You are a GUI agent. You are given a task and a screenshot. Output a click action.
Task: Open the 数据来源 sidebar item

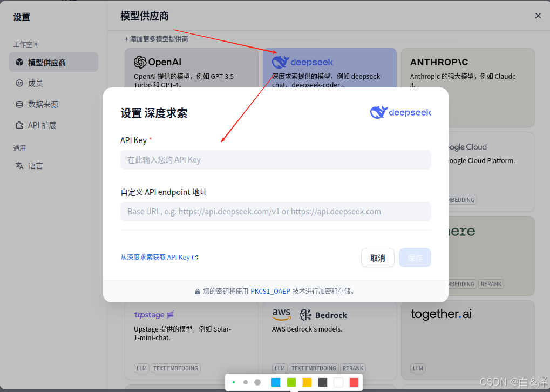point(53,104)
